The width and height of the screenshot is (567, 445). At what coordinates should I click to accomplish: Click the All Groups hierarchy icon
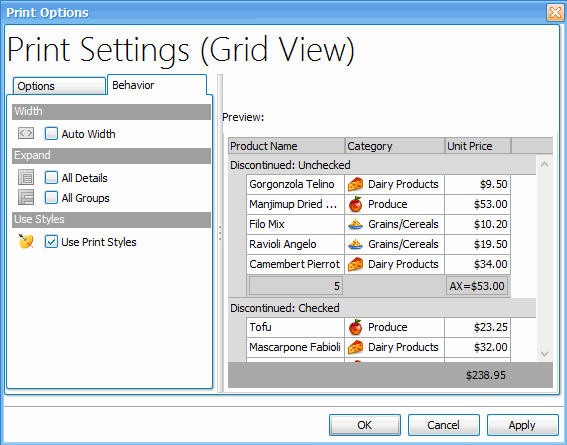26,198
